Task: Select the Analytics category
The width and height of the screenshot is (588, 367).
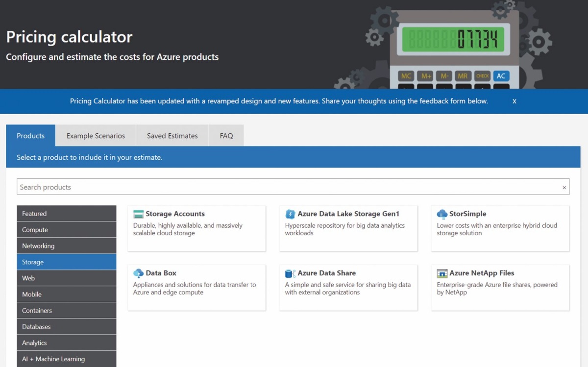Action: [67, 343]
